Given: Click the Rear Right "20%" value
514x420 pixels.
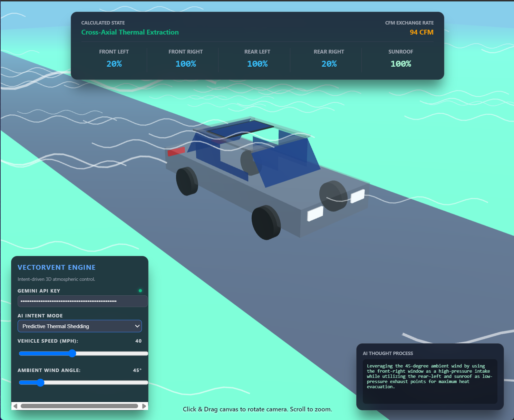Looking at the screenshot, I should click(329, 64).
